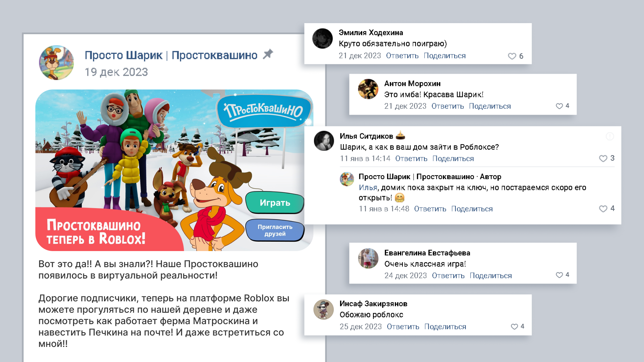
Task: Click the heart icon on Илья Ситдиков's comment
Action: click(603, 159)
